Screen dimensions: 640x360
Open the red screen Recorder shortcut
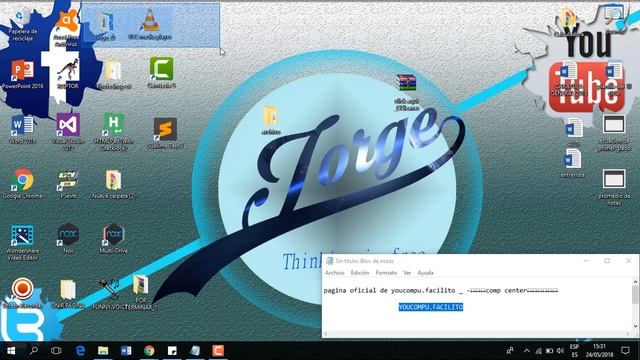[22, 293]
